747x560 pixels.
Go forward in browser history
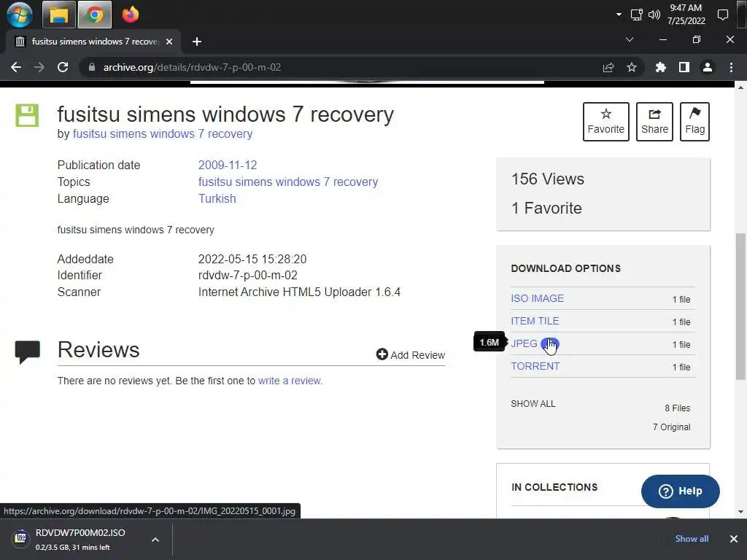(x=39, y=67)
